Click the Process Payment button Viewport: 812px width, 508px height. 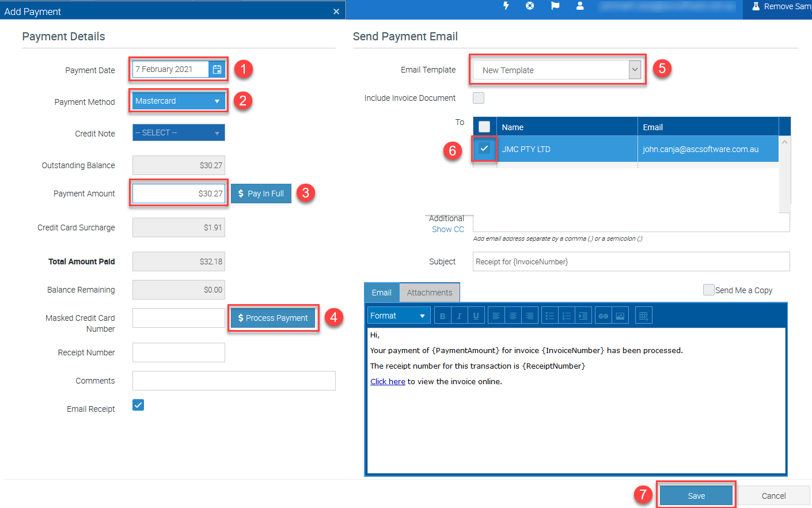273,318
